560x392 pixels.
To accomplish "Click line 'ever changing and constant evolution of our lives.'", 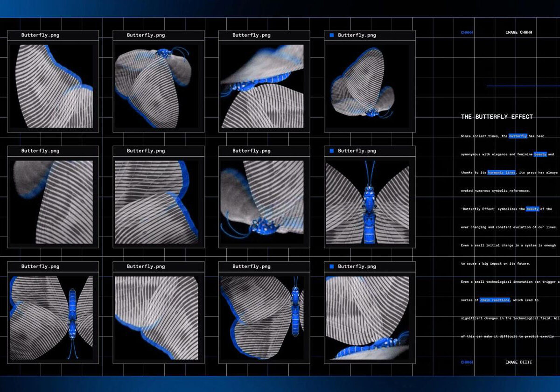I will [508, 227].
